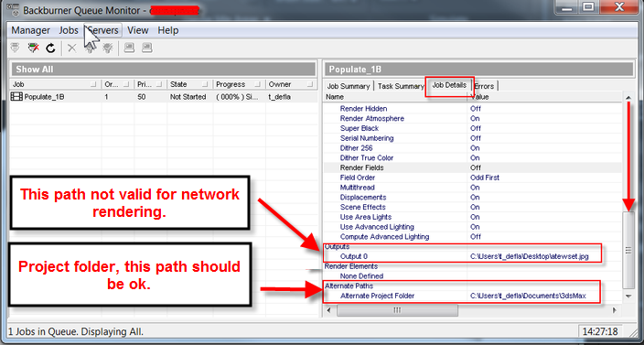The image size is (644, 345).
Task: Toggle the small box in Owner column header
Action: 310,84
